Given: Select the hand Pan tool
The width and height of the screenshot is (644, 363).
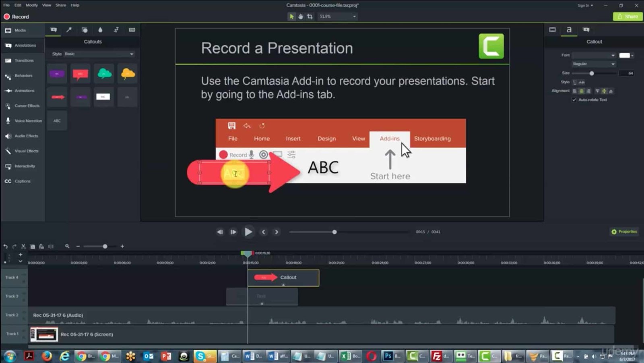Looking at the screenshot, I should [301, 17].
